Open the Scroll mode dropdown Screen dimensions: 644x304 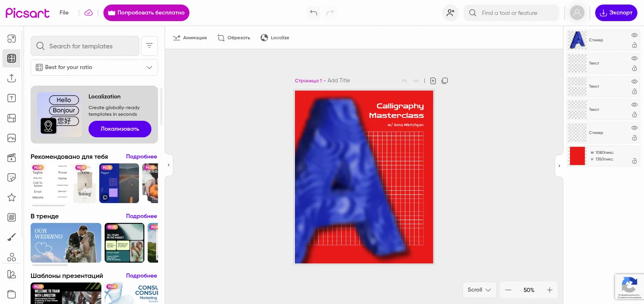[x=479, y=290]
